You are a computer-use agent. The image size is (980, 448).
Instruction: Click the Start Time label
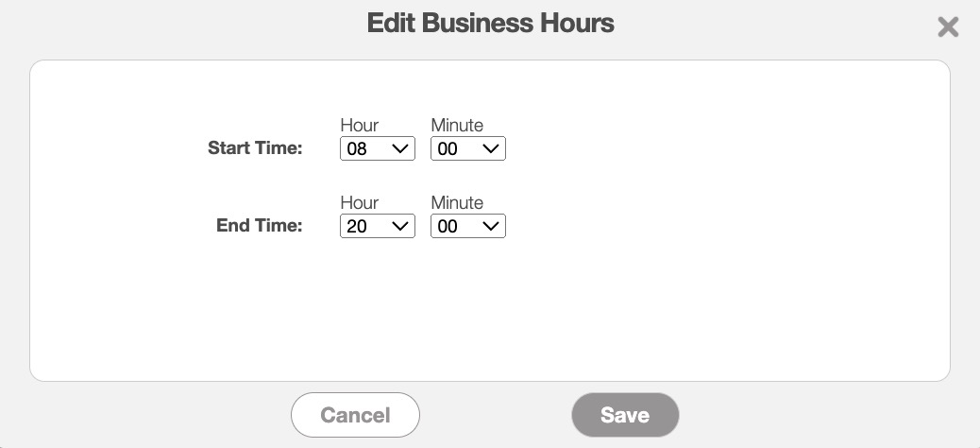pos(255,148)
